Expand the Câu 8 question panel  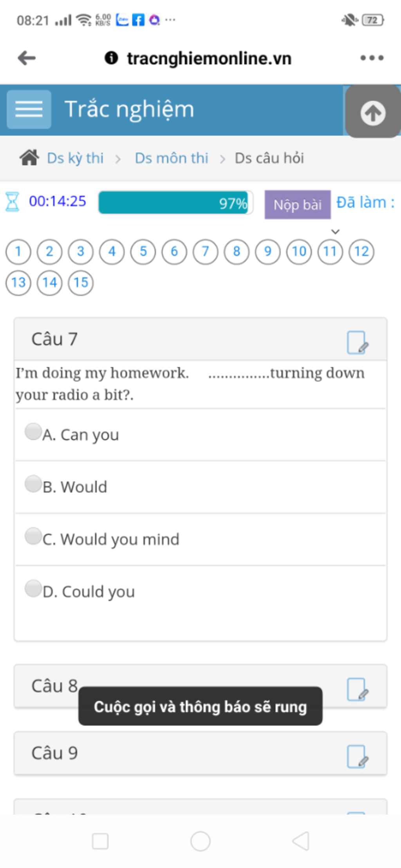pos(200,686)
